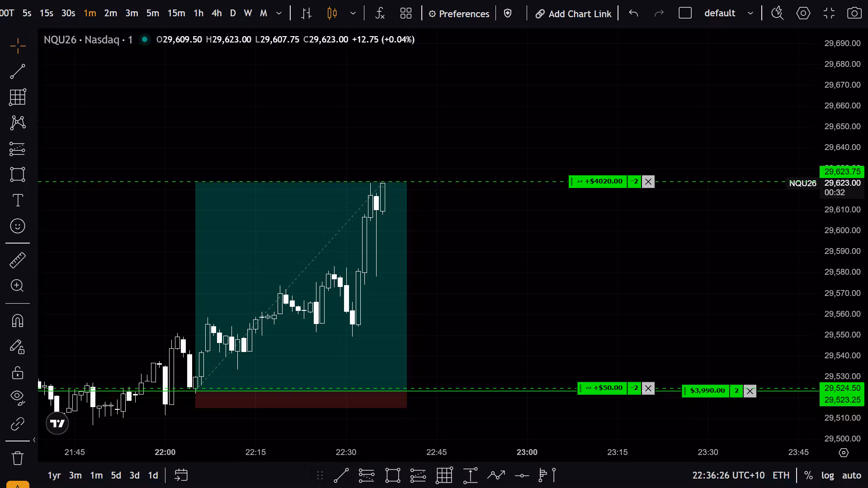Viewport: 868px width, 488px height.
Task: Open the indicator templates grid
Action: click(x=406, y=13)
